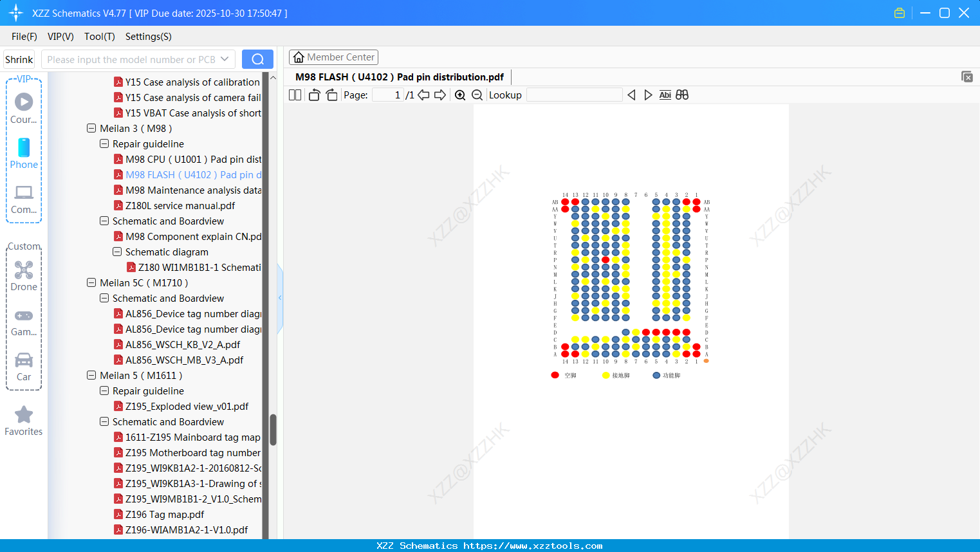Find next lookup result triangle

pos(648,95)
